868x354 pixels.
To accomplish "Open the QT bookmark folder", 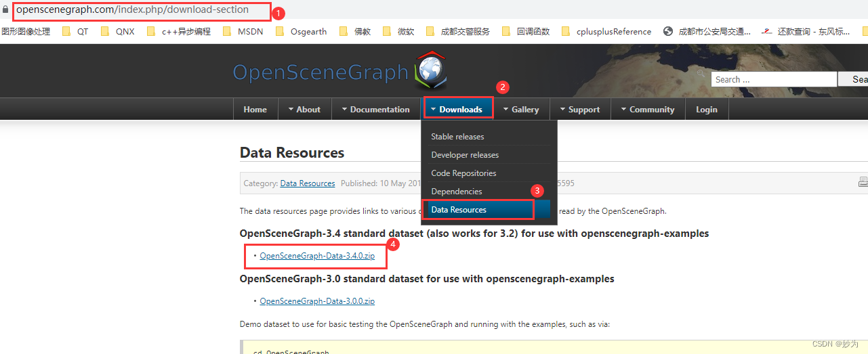I will pyautogui.click(x=75, y=31).
